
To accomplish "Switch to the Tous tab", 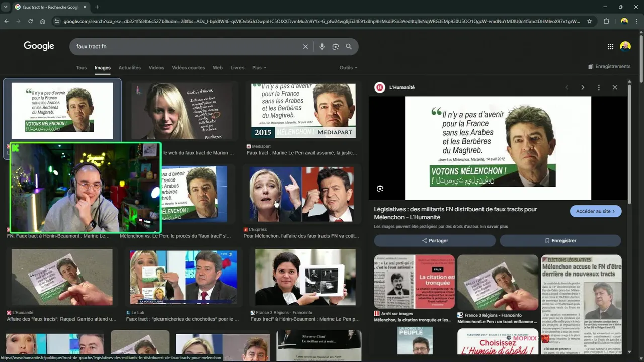I will (x=81, y=68).
